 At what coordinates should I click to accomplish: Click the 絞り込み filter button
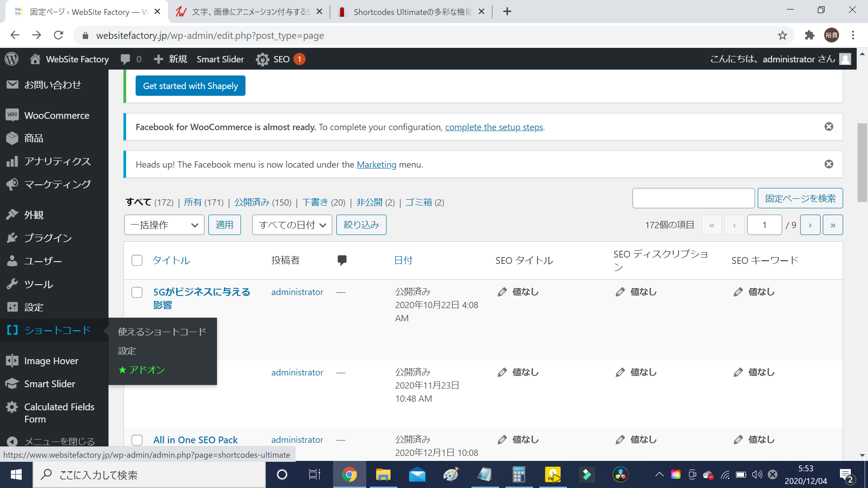tap(361, 225)
